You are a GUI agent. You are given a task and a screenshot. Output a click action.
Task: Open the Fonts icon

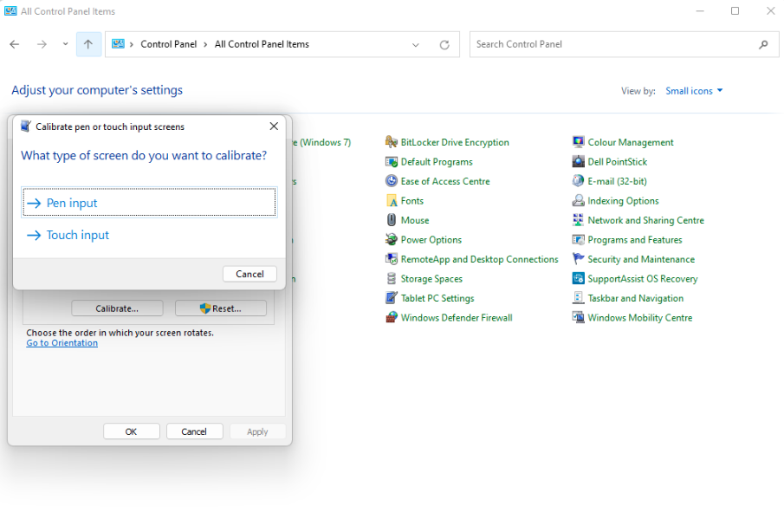[392, 201]
